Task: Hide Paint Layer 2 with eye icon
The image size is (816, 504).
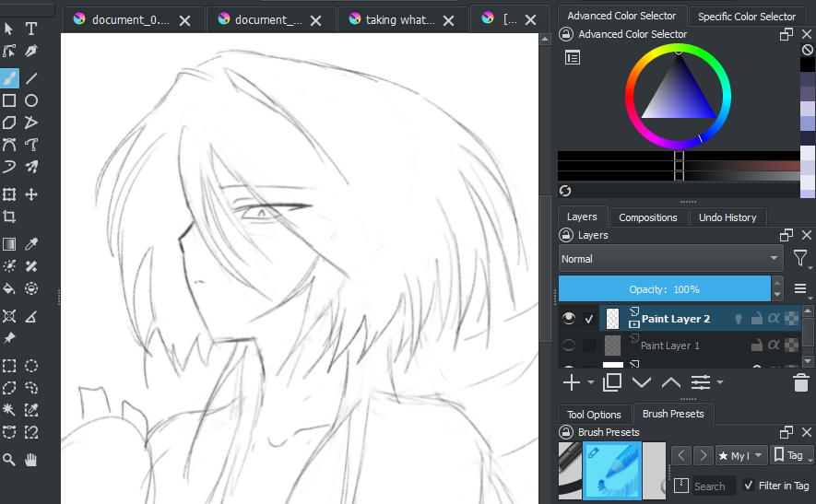Action: pyautogui.click(x=569, y=318)
